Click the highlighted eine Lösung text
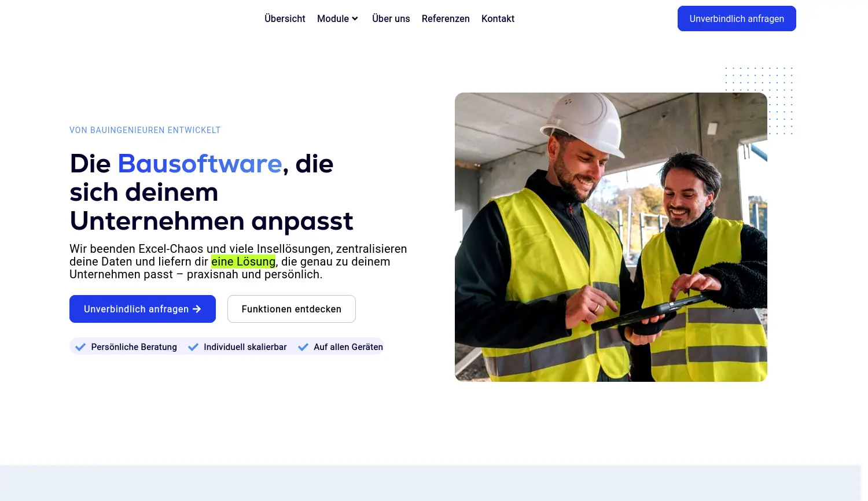Viewport: 868px width, 501px height. click(244, 261)
